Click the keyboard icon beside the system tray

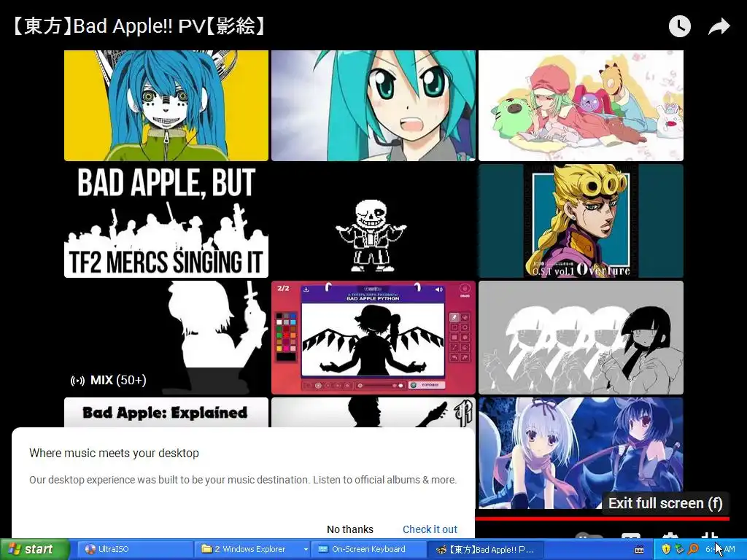pyautogui.click(x=639, y=550)
